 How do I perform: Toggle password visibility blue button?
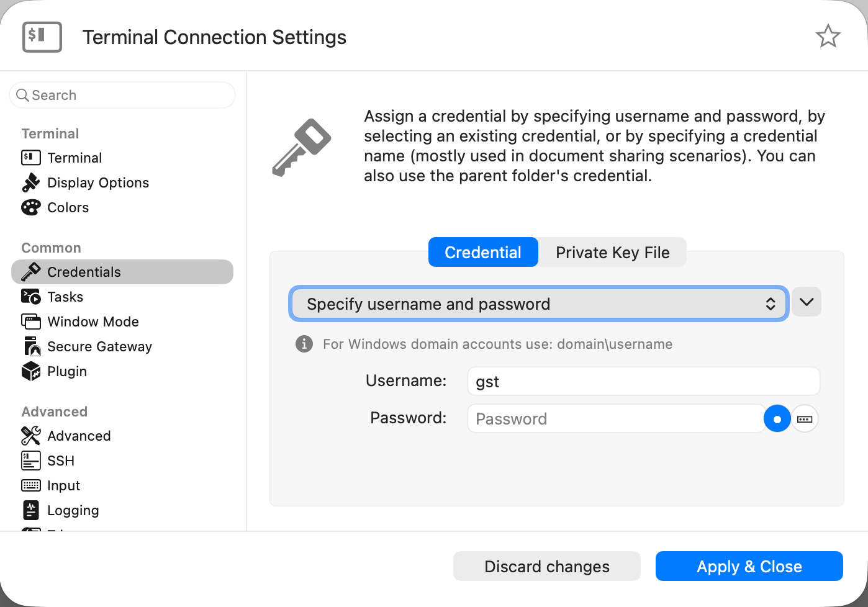(x=777, y=419)
